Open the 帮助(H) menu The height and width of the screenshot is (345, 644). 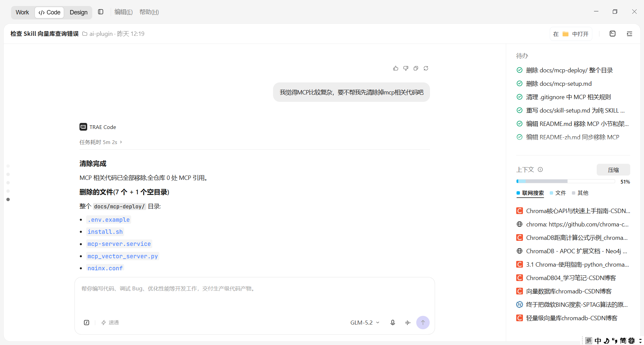149,12
